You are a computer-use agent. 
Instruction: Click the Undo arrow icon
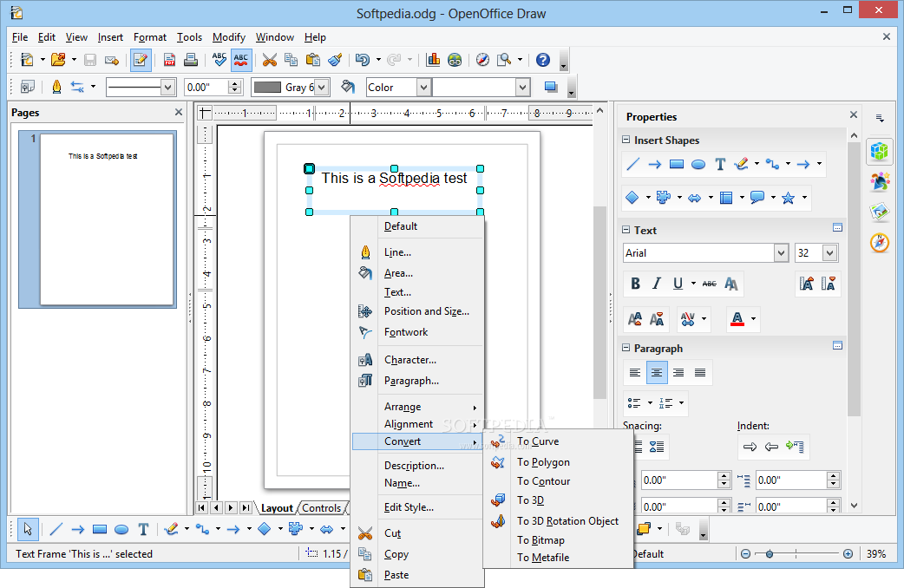(363, 60)
